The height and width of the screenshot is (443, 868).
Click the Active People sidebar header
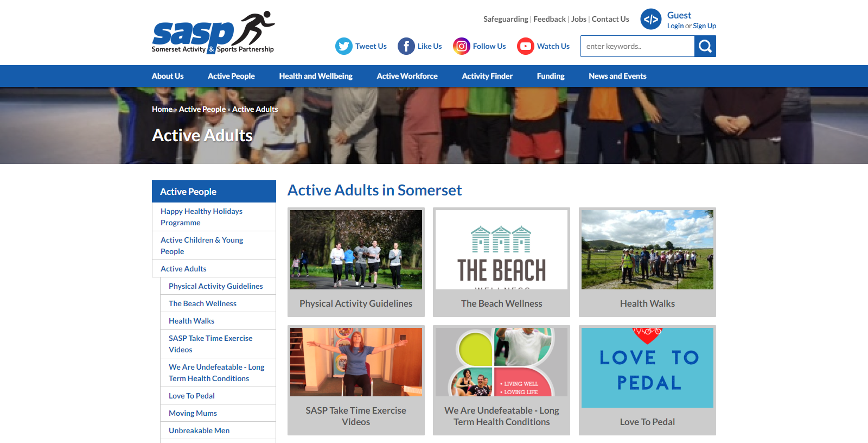pos(214,191)
